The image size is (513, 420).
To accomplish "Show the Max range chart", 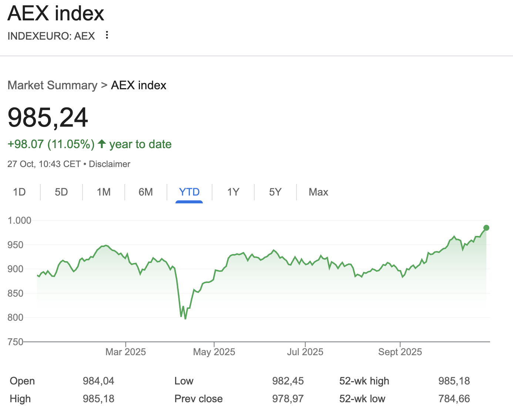I will coord(318,192).
